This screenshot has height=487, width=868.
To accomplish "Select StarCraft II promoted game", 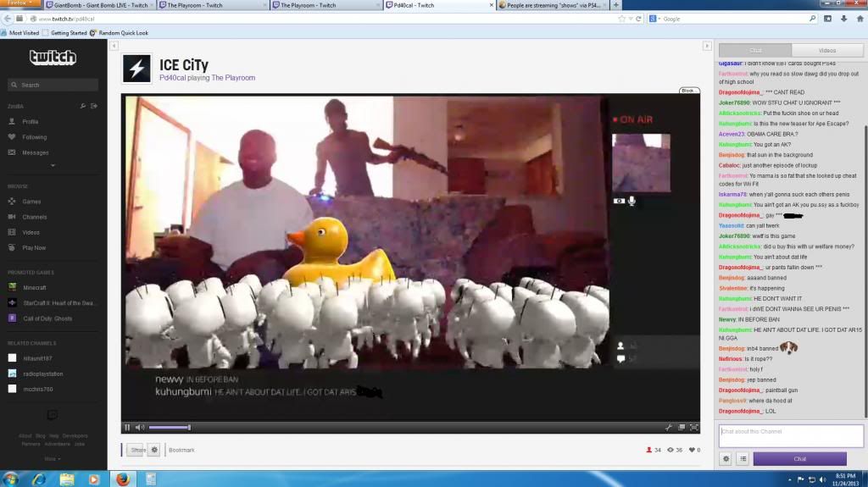I will (x=58, y=303).
